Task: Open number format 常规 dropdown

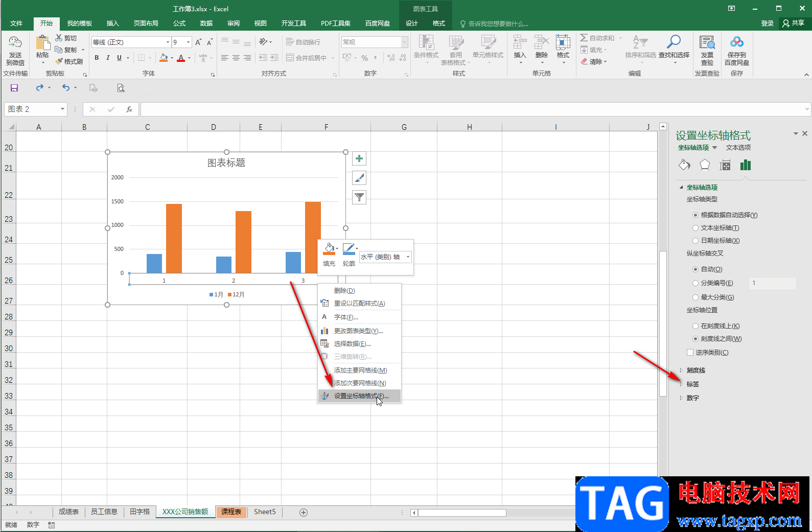Action: coord(404,42)
